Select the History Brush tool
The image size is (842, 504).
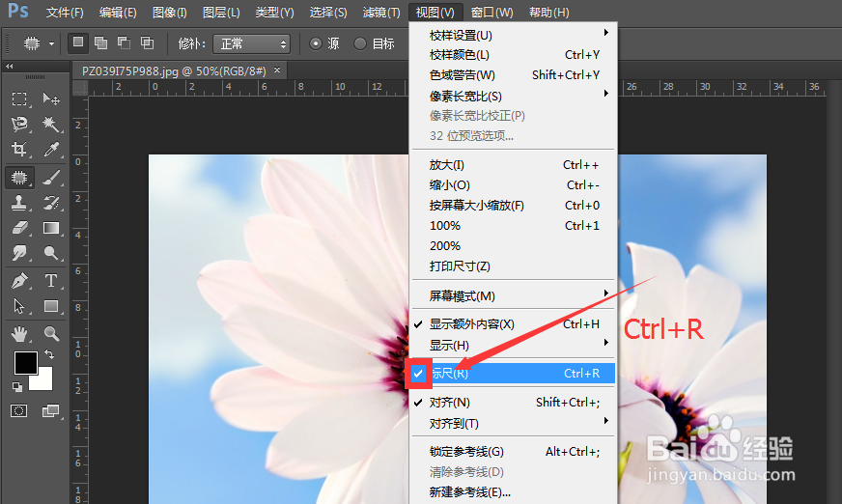pyautogui.click(x=51, y=203)
